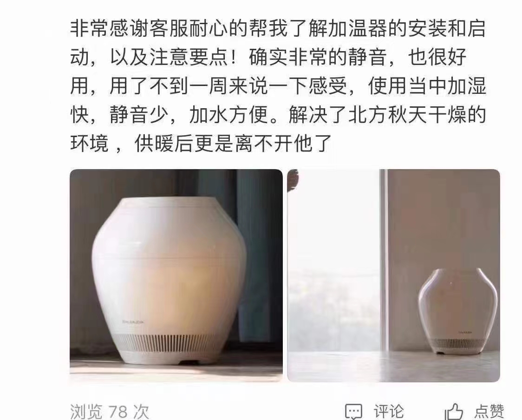Click the 浏览 78 次 view count
This screenshot has height=420, width=522.
(x=110, y=412)
